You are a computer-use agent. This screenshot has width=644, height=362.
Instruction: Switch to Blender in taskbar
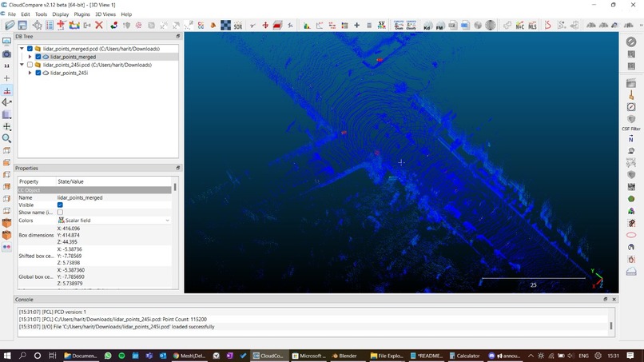344,356
